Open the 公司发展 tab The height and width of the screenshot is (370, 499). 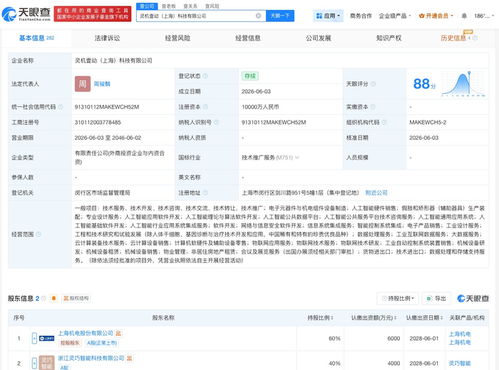[318, 38]
